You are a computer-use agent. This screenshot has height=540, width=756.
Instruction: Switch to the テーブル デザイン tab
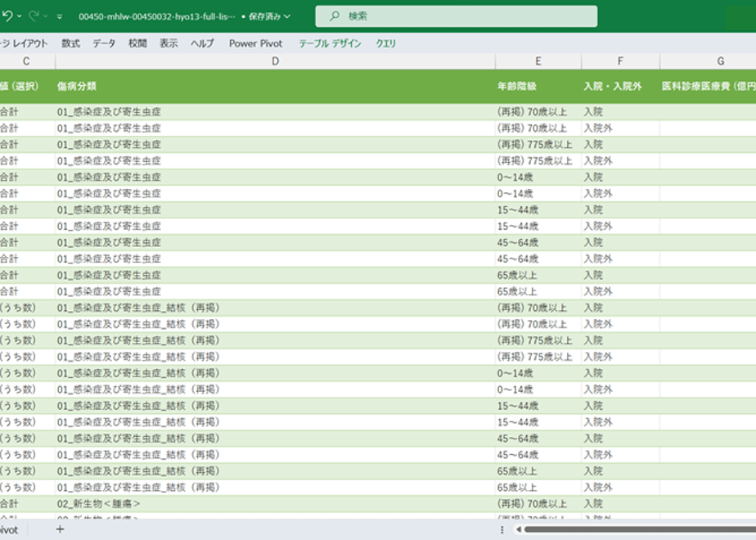click(x=330, y=43)
